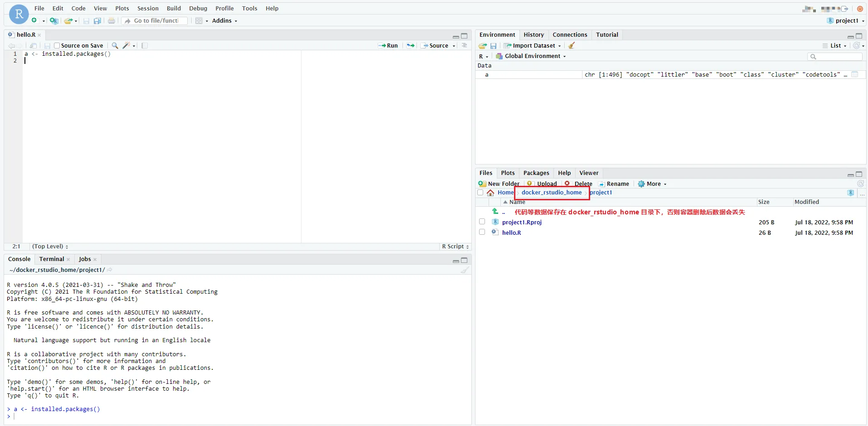
Task: Expand the Global Environment selector
Action: tap(531, 56)
